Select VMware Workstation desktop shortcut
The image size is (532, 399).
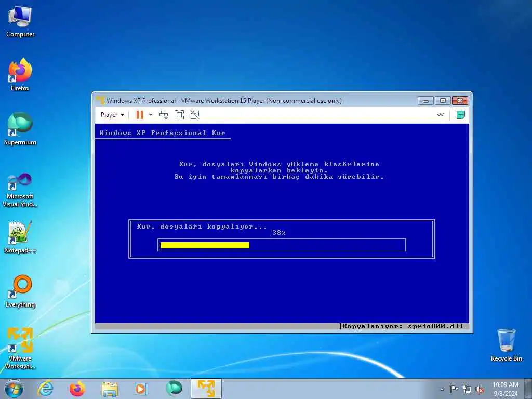click(x=20, y=348)
